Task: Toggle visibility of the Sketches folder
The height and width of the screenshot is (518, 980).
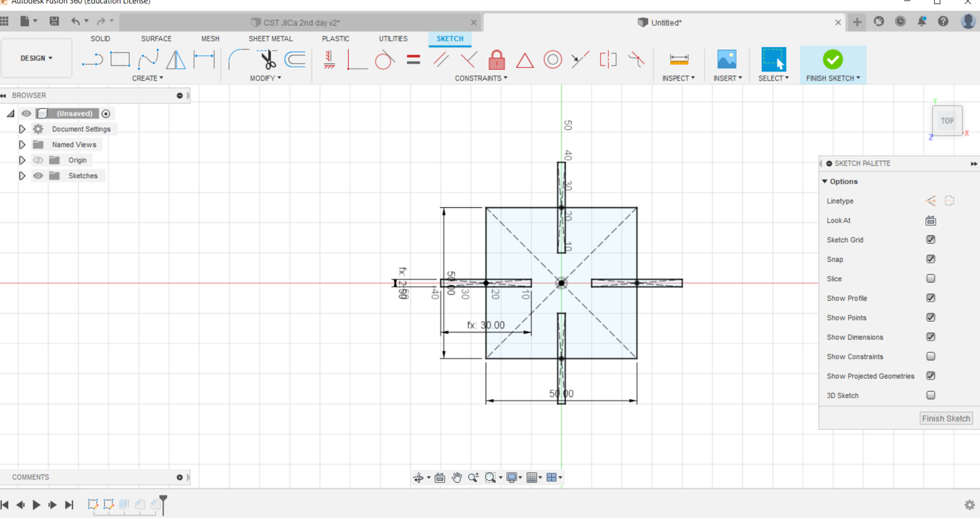Action: pyautogui.click(x=38, y=176)
